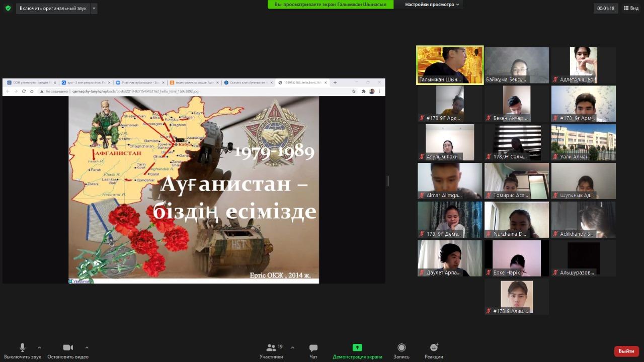644x362 pixels.
Task: Click the green encryption shield icon
Action: (x=8, y=8)
